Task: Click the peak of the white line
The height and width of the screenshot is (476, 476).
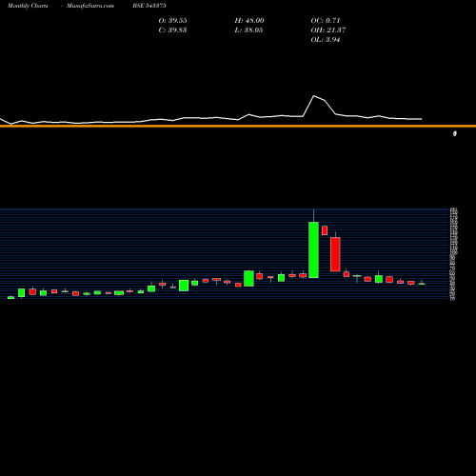Action: coord(314,96)
